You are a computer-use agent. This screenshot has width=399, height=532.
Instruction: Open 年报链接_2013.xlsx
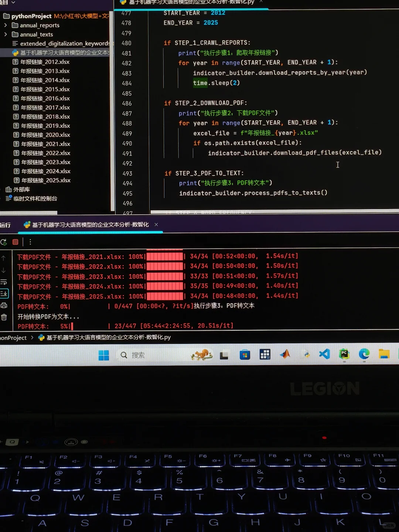tap(41, 71)
